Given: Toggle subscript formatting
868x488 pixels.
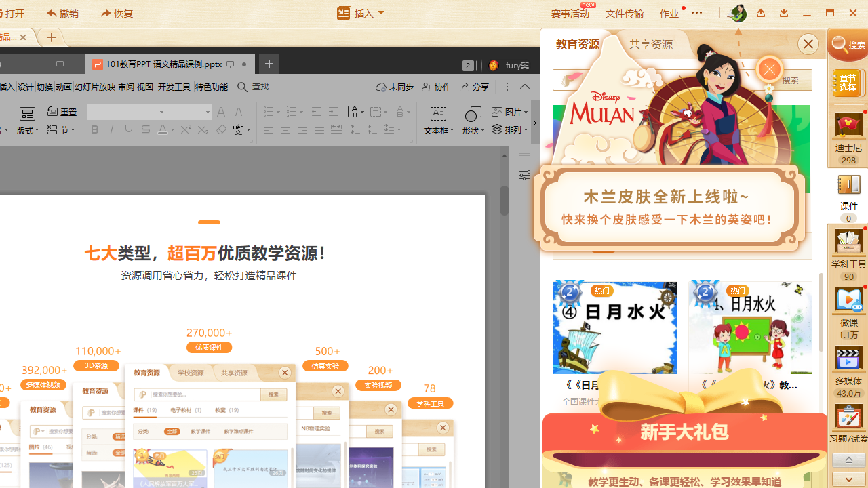Looking at the screenshot, I should [203, 129].
